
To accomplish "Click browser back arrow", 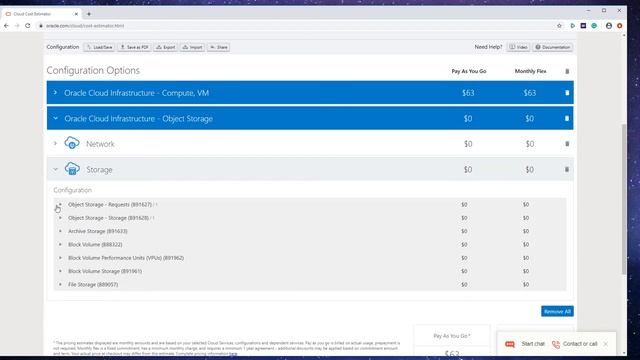I will [6, 26].
